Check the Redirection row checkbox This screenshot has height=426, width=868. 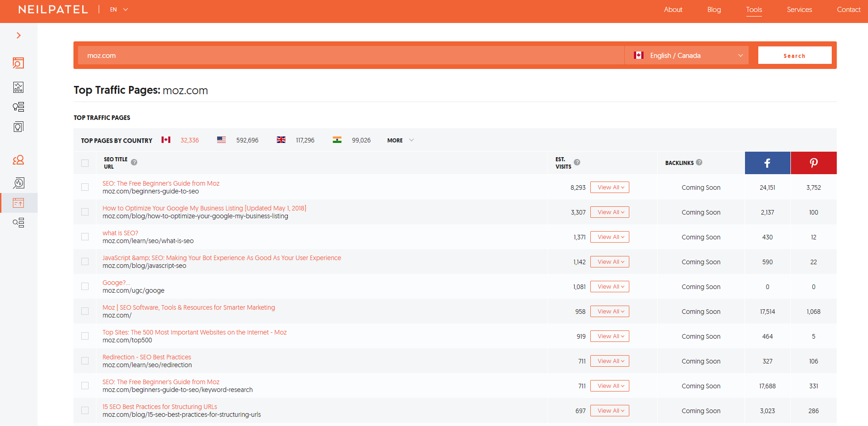point(85,361)
